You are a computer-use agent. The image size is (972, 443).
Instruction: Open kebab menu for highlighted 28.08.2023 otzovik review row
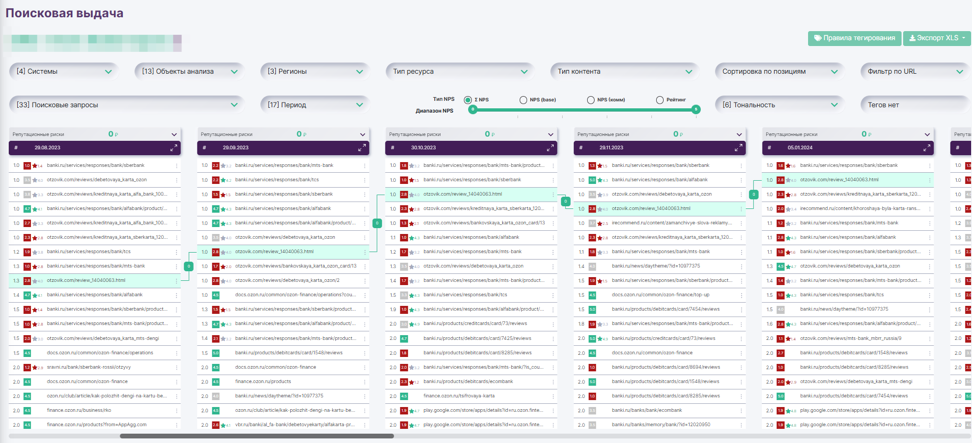click(x=178, y=281)
